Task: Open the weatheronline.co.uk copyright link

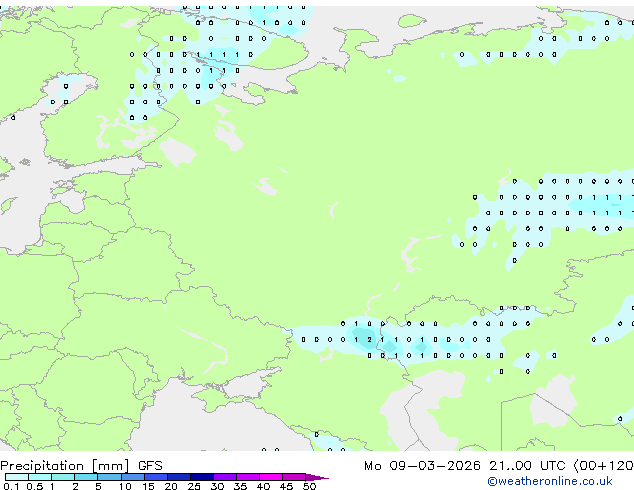Action: click(x=550, y=481)
